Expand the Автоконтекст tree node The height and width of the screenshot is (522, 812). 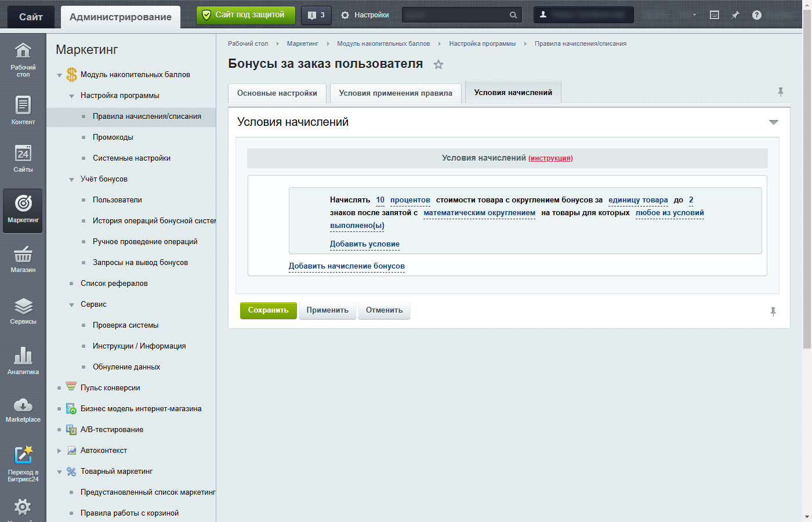59,451
